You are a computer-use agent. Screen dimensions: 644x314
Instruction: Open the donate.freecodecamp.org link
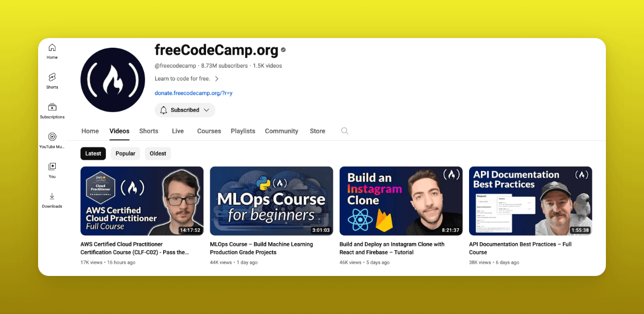point(193,93)
